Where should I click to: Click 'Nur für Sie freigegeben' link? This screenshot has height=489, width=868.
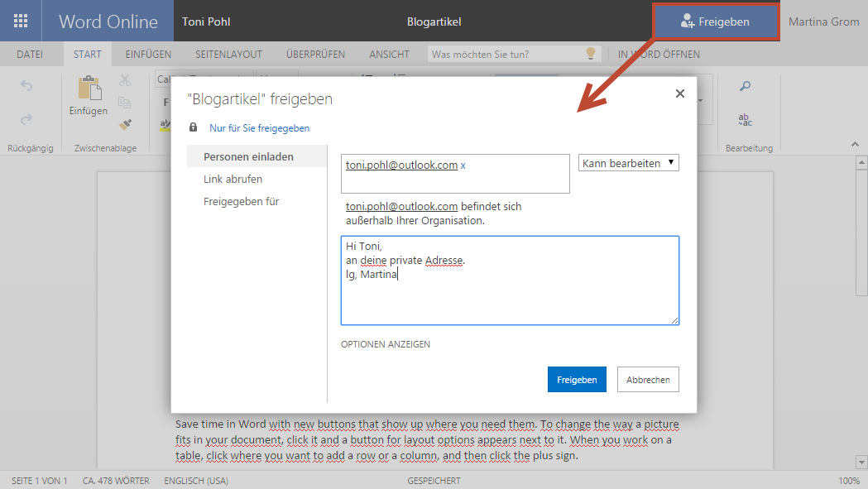point(259,128)
